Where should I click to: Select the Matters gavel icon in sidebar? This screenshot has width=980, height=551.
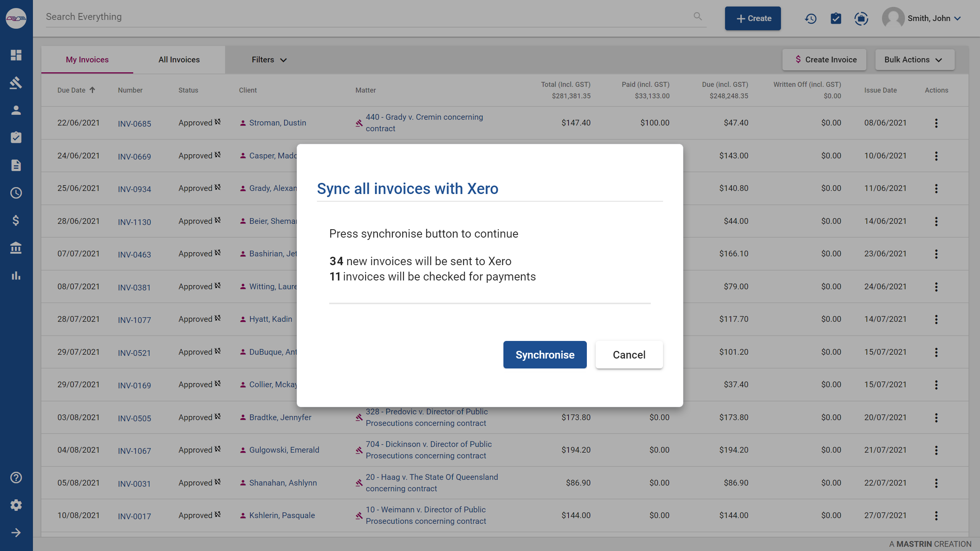16,83
